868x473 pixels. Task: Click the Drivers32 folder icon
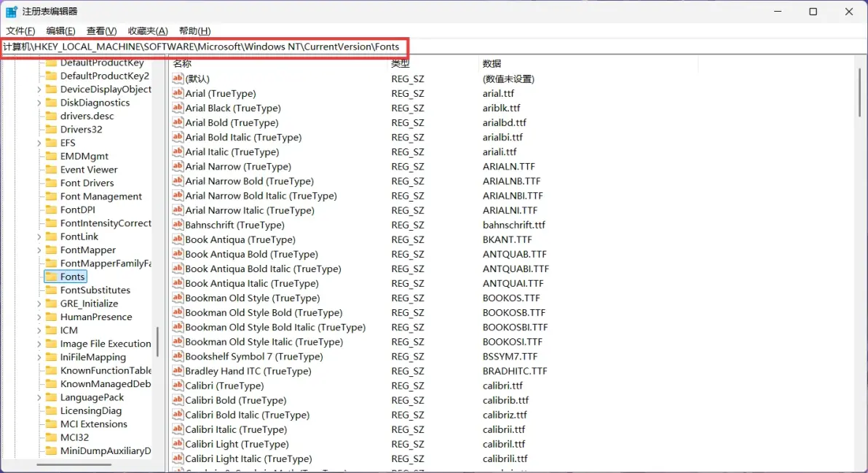(x=52, y=130)
